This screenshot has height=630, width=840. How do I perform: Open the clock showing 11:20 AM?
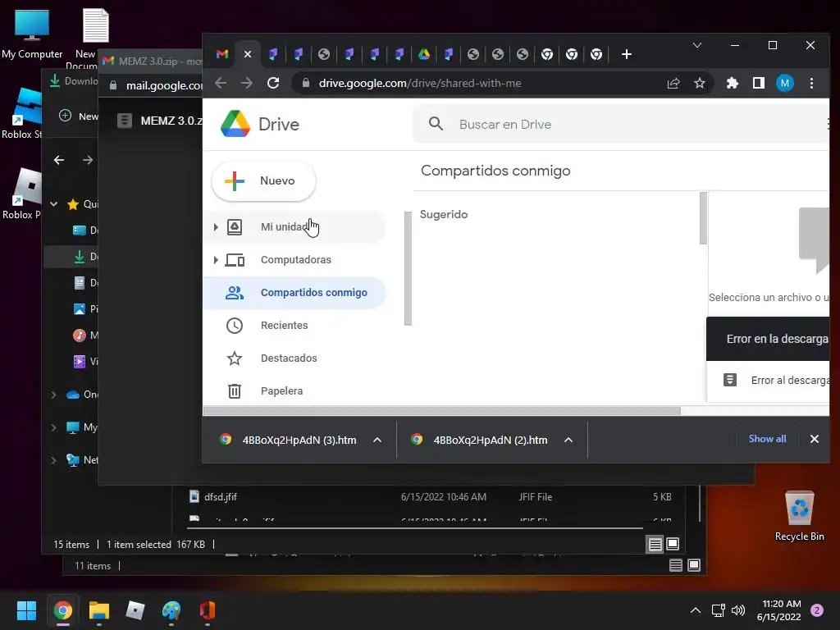pyautogui.click(x=779, y=610)
